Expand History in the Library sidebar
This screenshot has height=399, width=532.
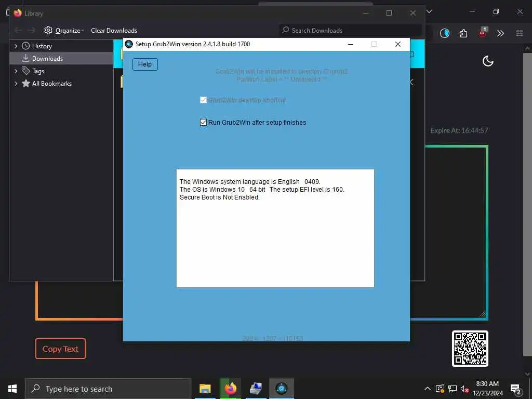[16, 46]
